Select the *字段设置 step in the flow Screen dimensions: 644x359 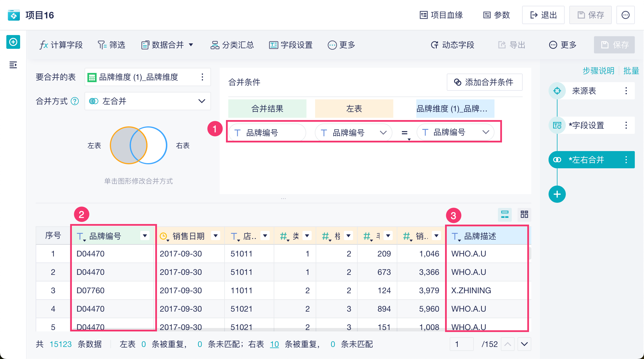(x=586, y=126)
